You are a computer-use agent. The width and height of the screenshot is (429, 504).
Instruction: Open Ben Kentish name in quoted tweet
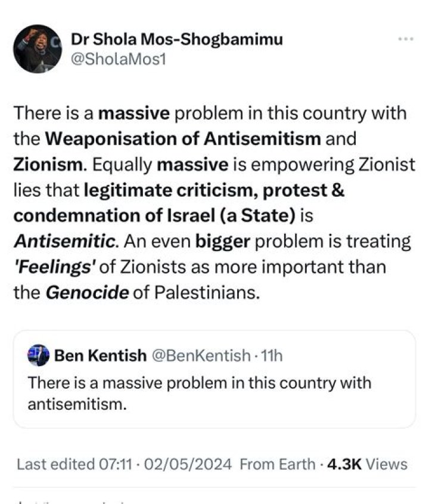coord(100,356)
